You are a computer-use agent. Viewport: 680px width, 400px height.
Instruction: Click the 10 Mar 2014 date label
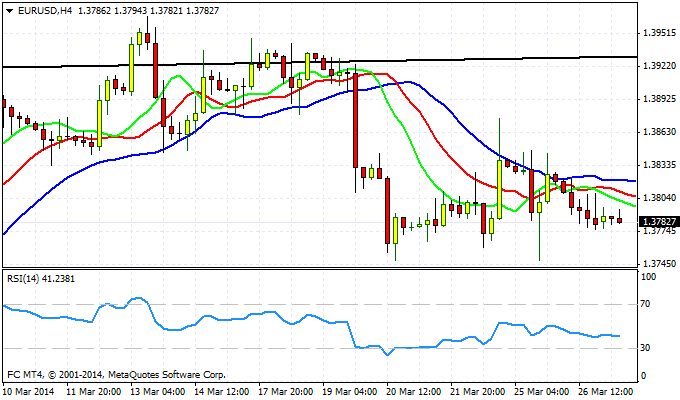[28, 391]
